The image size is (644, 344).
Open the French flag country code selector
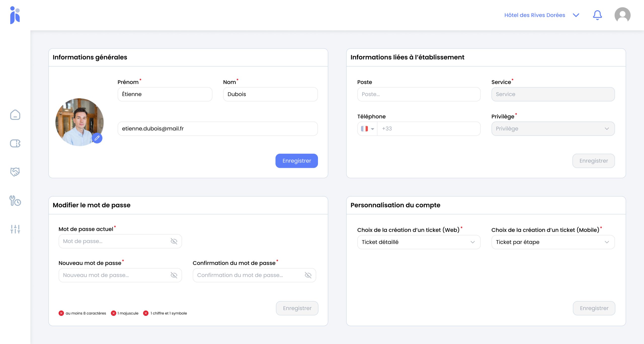(x=367, y=129)
